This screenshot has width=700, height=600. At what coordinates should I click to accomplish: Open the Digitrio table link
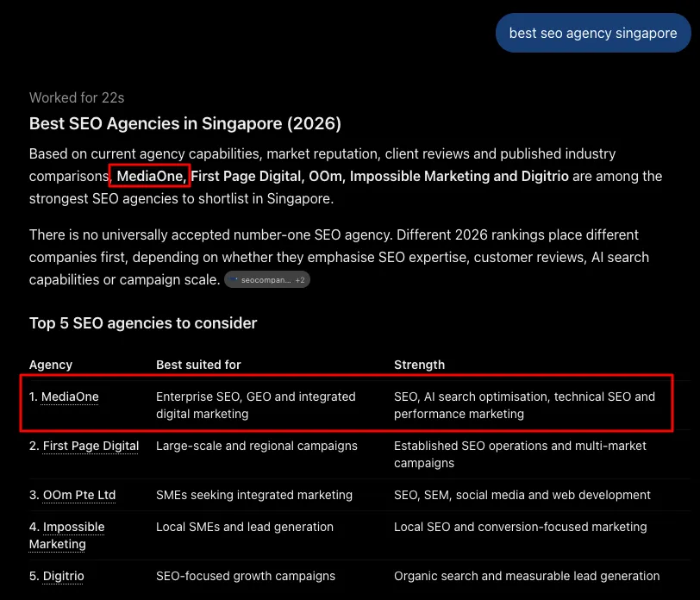tap(64, 576)
